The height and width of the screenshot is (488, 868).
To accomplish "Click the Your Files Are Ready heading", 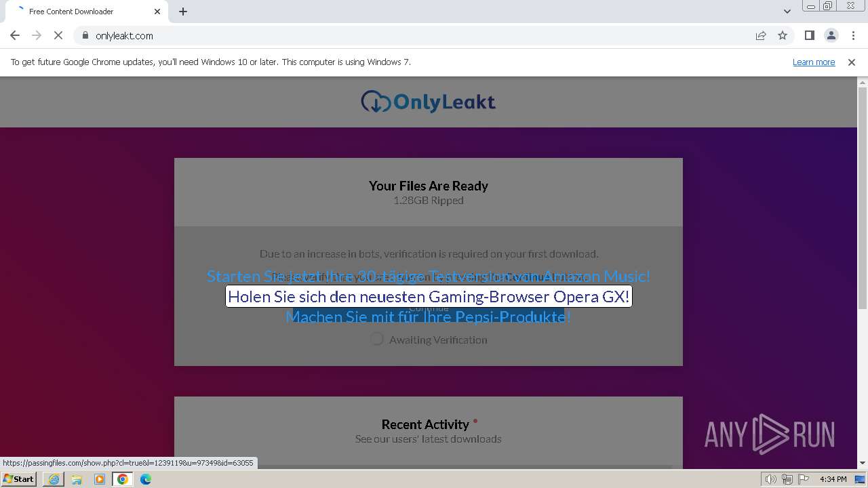I will [429, 186].
